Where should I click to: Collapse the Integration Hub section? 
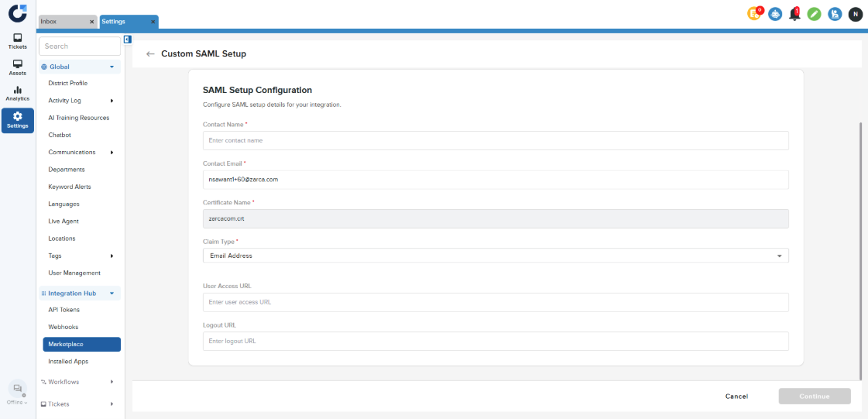[112, 294]
